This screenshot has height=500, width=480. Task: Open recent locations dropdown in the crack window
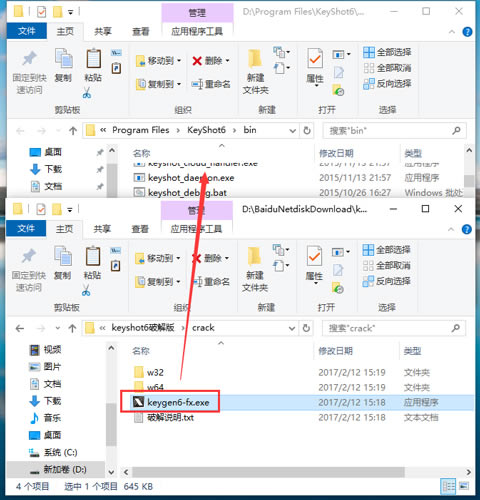pyautogui.click(x=58, y=328)
